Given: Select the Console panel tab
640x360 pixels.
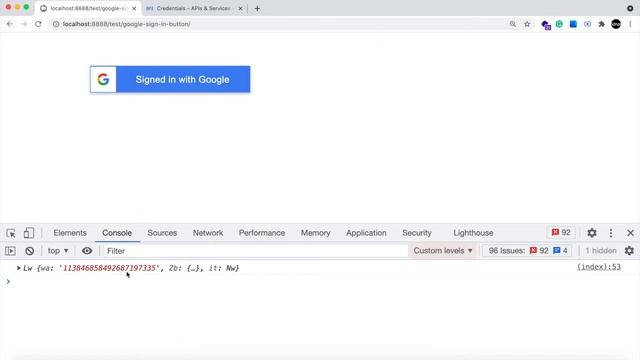Looking at the screenshot, I should point(117,233).
